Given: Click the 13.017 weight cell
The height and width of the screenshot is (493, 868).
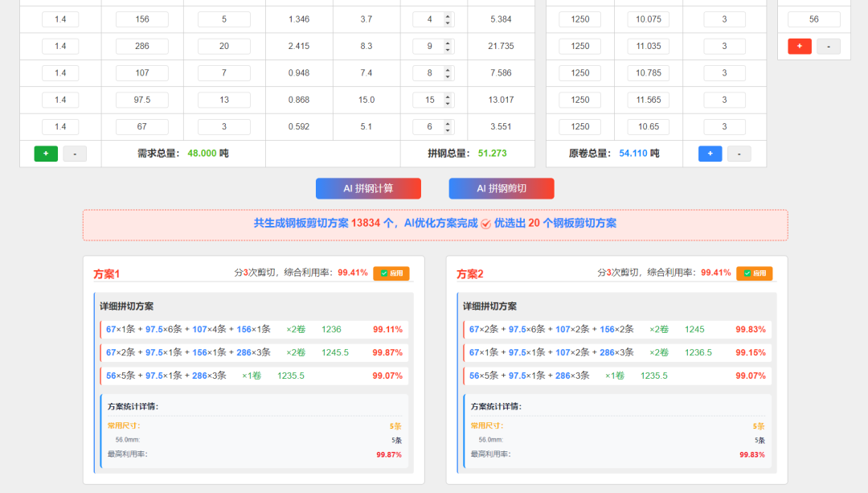Looking at the screenshot, I should [501, 100].
